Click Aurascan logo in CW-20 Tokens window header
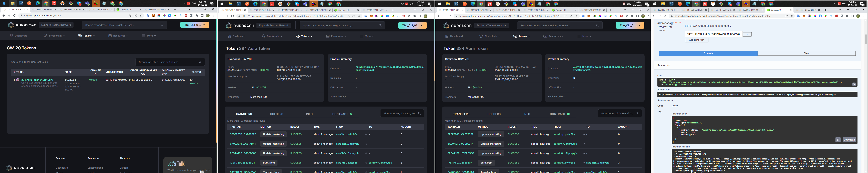Image resolution: width=868 pixels, height=173 pixels. tap(22, 25)
